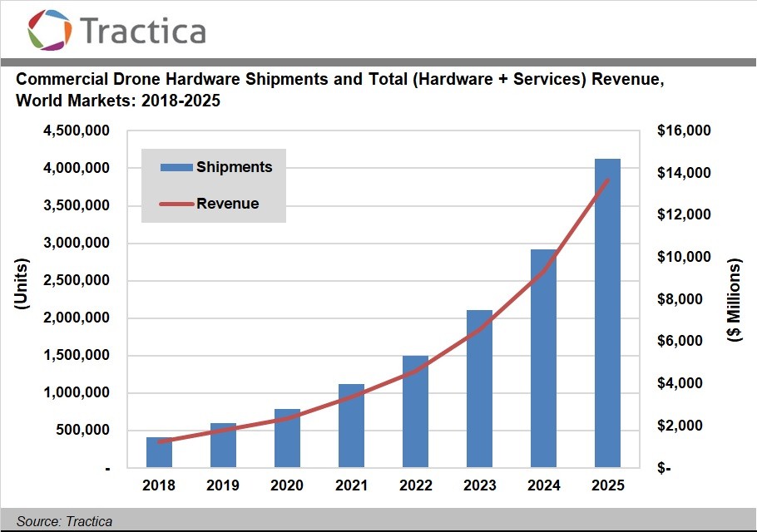Click the $8,000 right axis label

682,300
